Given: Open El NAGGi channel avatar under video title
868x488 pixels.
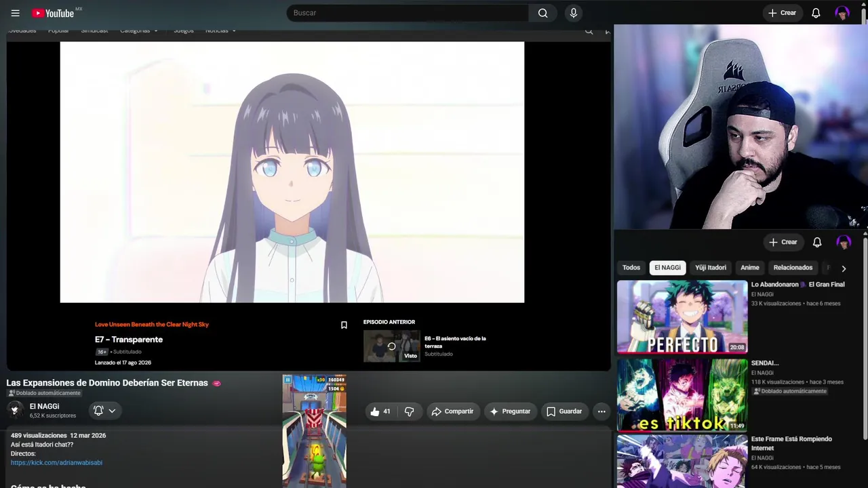Looking at the screenshot, I should [15, 410].
